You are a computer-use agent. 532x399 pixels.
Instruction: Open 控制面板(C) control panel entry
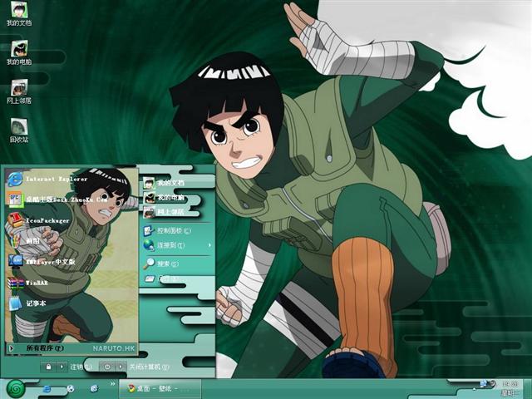[x=167, y=231]
